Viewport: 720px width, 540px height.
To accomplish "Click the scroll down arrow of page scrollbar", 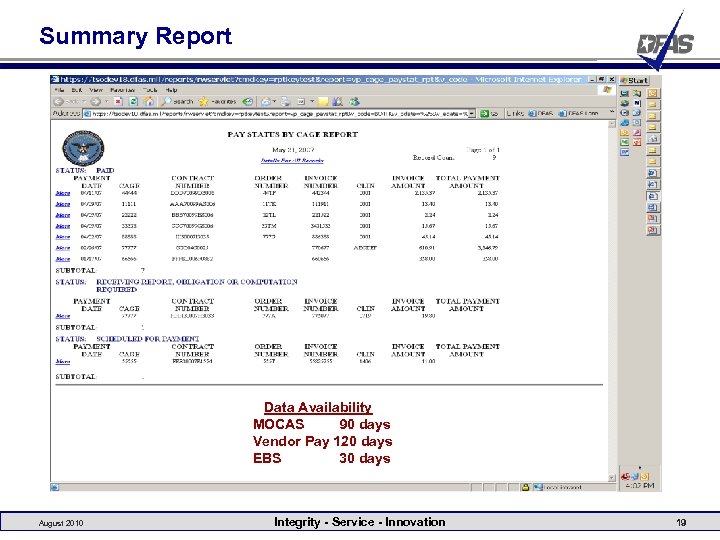I will [x=611, y=478].
